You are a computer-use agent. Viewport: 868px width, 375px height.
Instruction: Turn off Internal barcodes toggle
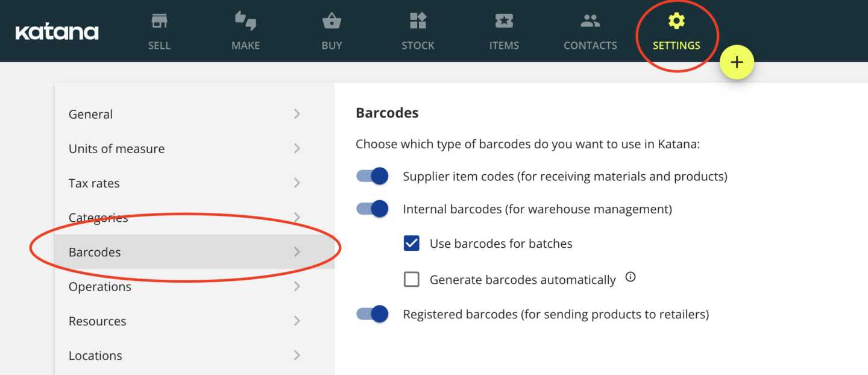tap(372, 208)
